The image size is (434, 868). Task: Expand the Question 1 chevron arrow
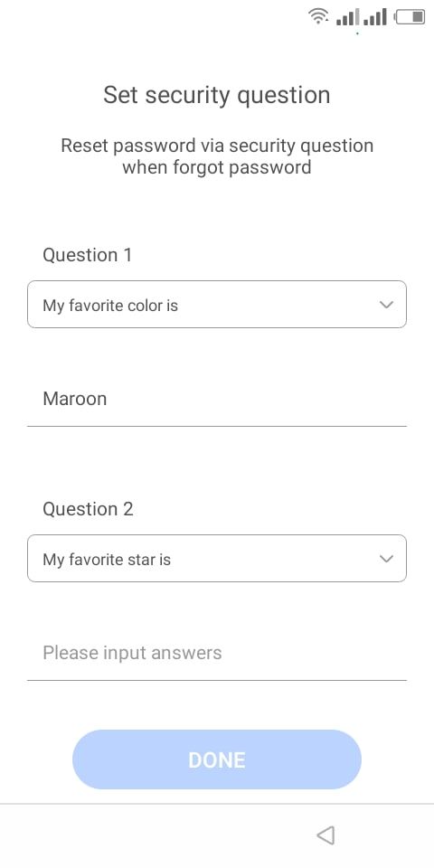pyautogui.click(x=386, y=305)
